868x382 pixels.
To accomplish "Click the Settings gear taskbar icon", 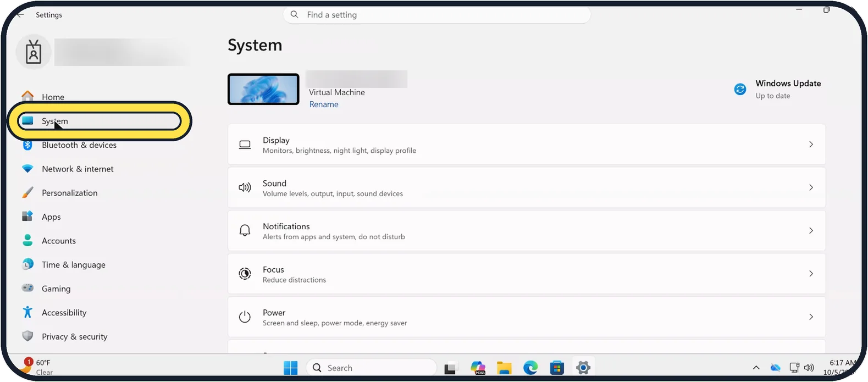I will [583, 368].
